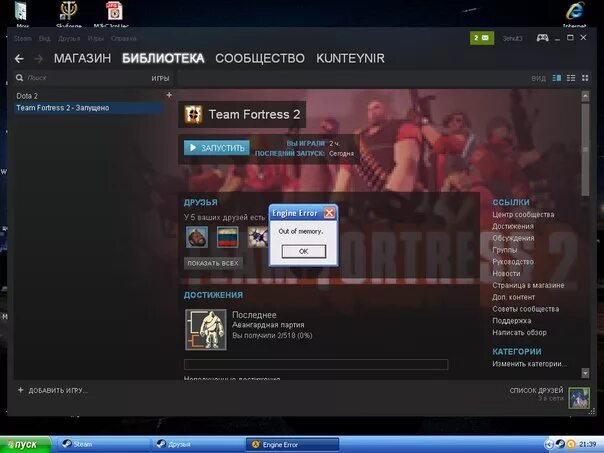Open Обсуждения link
Image resolution: width=604 pixels, height=453 pixels.
tap(513, 238)
